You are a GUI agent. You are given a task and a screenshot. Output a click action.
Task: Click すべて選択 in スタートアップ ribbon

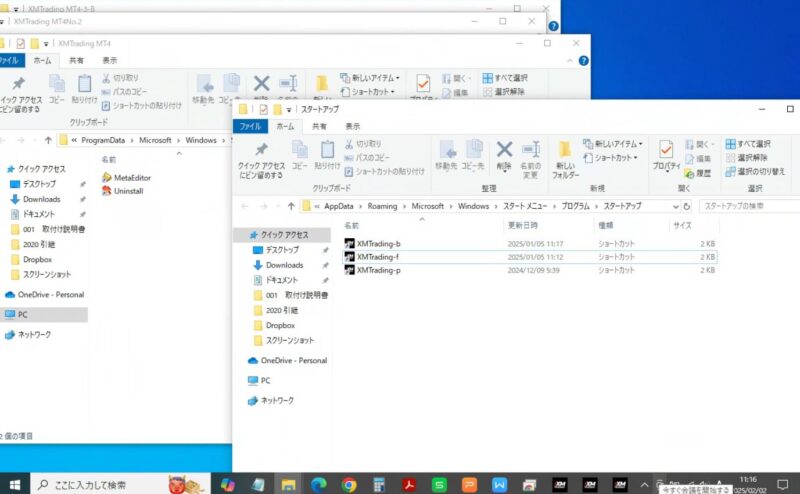pos(748,144)
